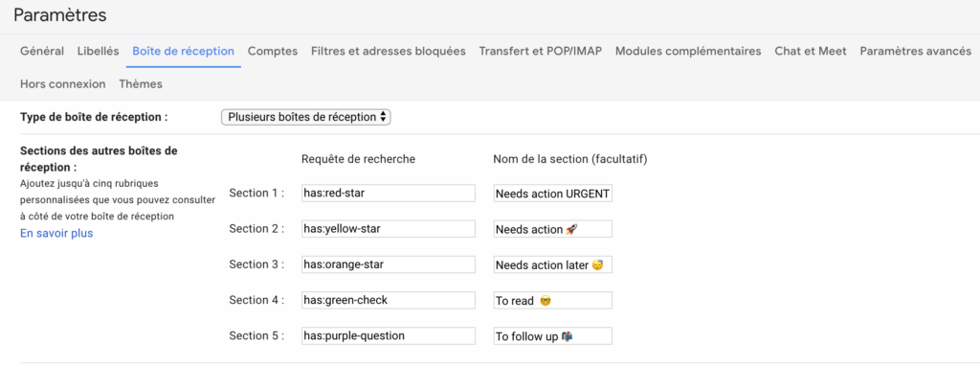This screenshot has height=367, width=980.
Task: Click the To follow up name field
Action: point(552,335)
